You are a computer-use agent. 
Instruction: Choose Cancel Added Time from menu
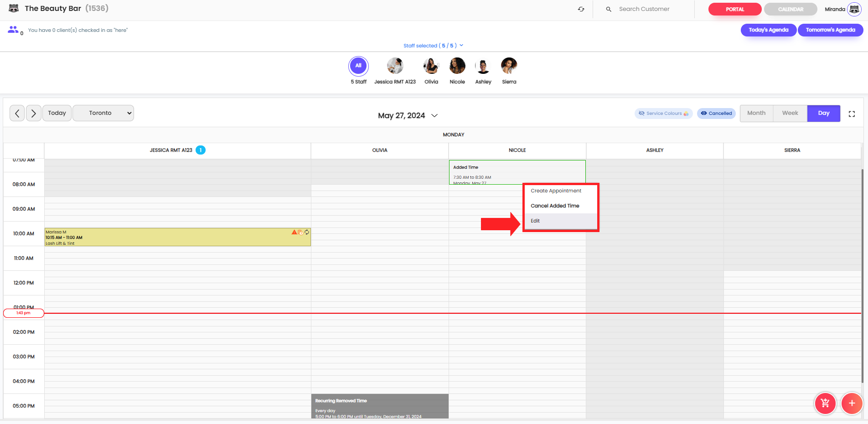(x=560, y=206)
